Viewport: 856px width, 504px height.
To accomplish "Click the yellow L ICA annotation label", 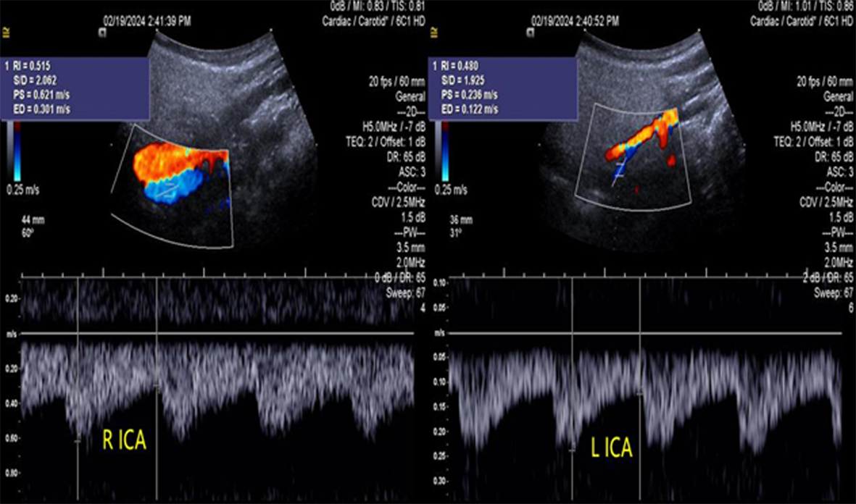I will (x=610, y=448).
